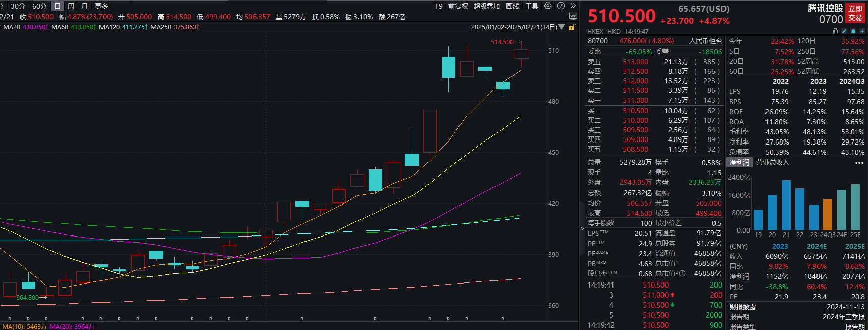
Task: Click the red up arrow beside 511.000 trade
Action: (672, 295)
